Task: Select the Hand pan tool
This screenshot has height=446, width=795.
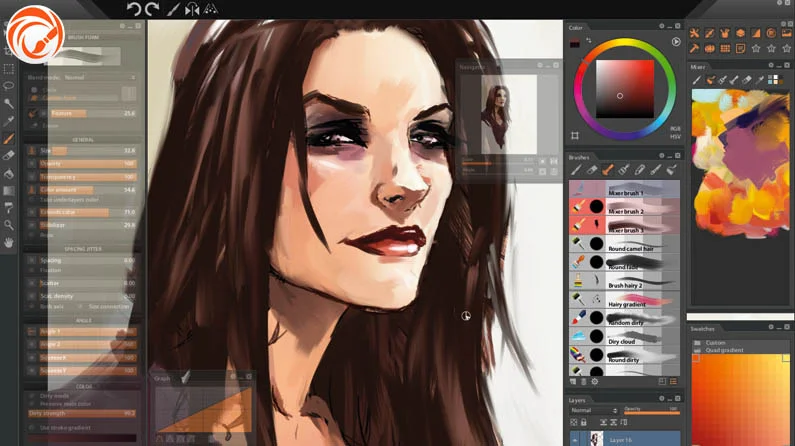Action: coord(9,242)
